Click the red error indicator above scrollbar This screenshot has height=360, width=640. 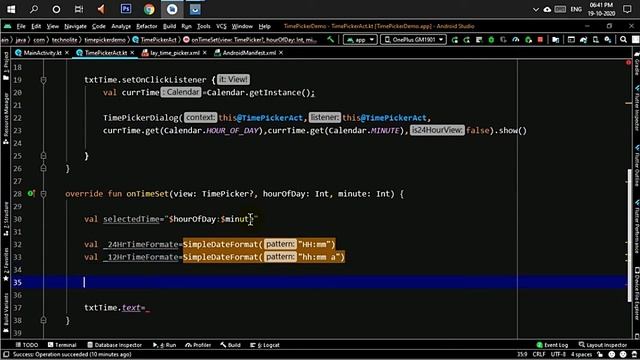(x=629, y=62)
